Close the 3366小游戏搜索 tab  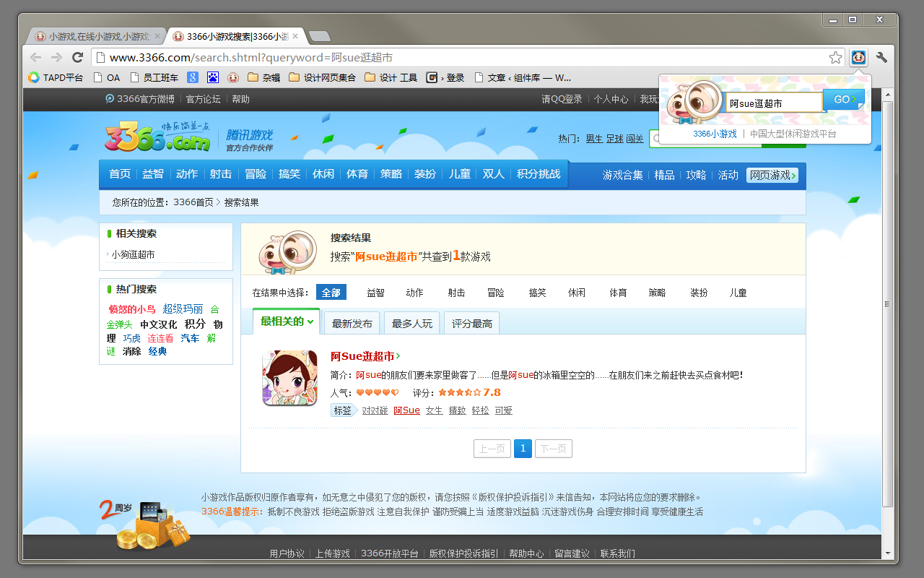tap(295, 36)
